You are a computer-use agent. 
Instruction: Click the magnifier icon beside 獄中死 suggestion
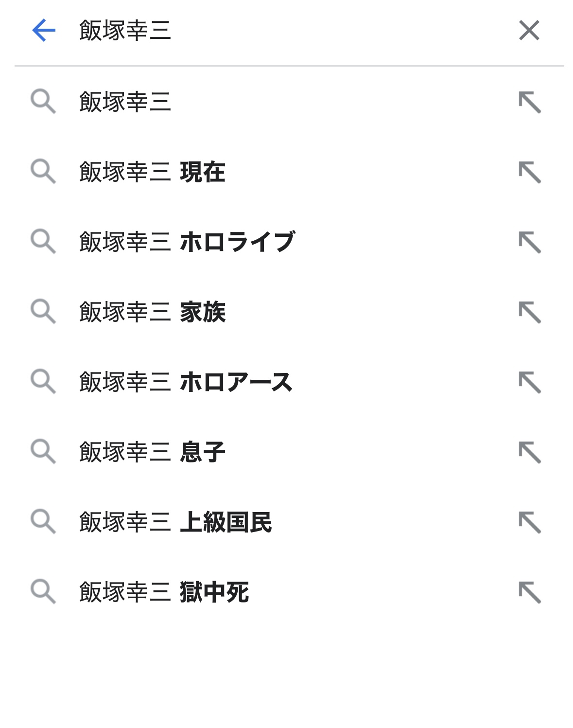(43, 591)
